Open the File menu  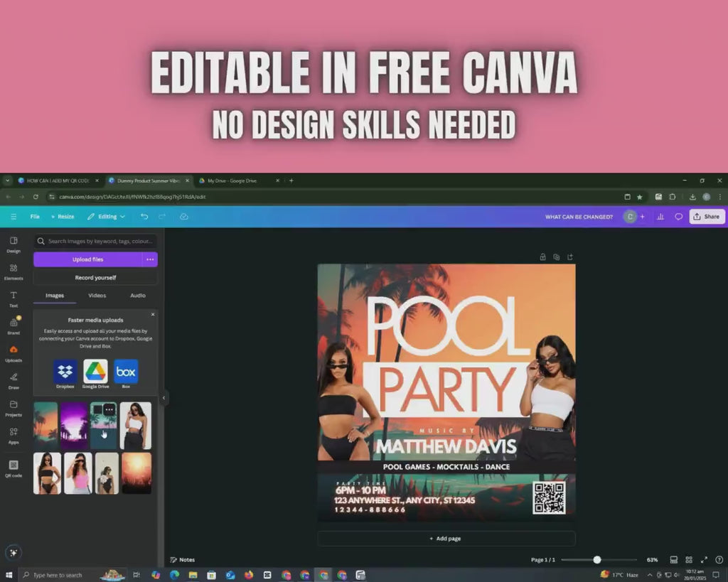35,217
